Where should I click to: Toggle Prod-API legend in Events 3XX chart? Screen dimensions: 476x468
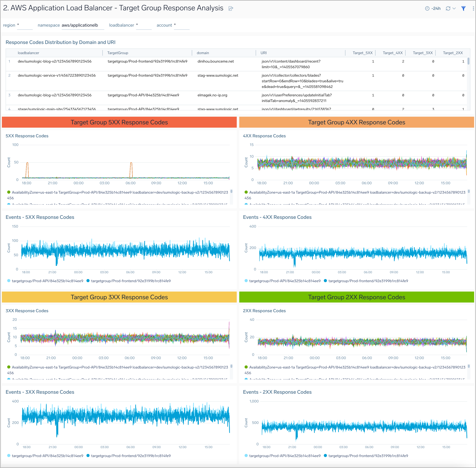[45, 456]
